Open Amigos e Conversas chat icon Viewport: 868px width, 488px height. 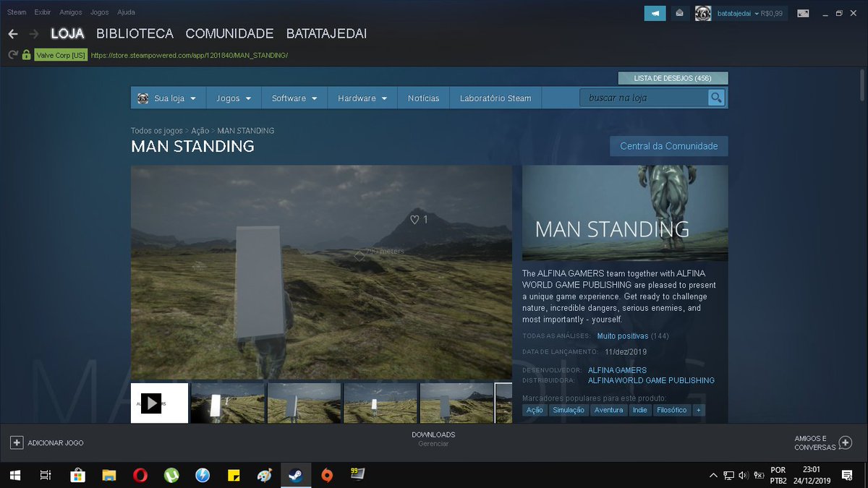click(x=845, y=442)
